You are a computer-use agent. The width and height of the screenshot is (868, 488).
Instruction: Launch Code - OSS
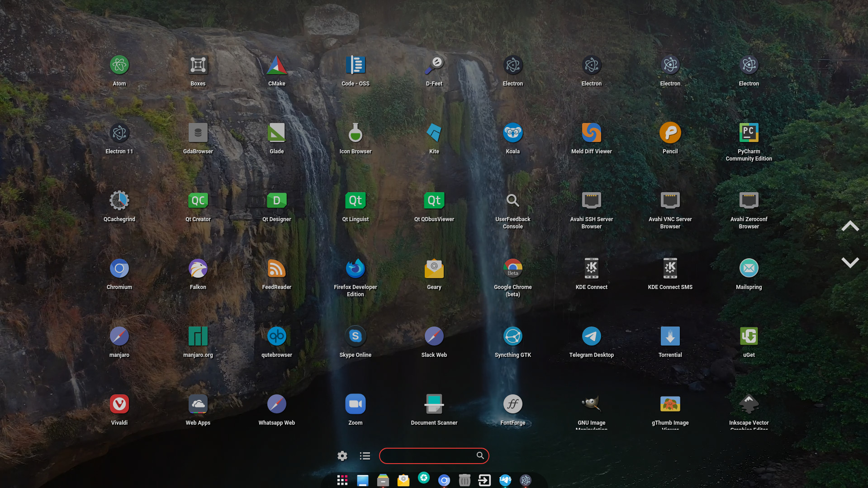point(356,66)
